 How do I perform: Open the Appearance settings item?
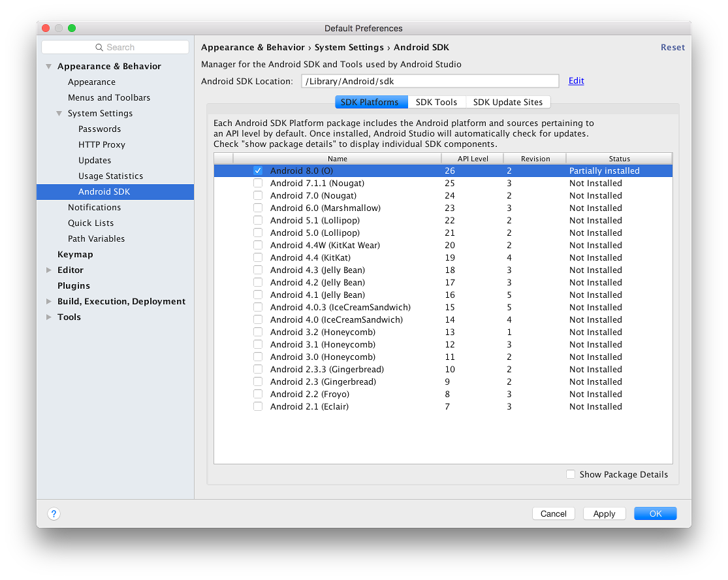pyautogui.click(x=91, y=82)
